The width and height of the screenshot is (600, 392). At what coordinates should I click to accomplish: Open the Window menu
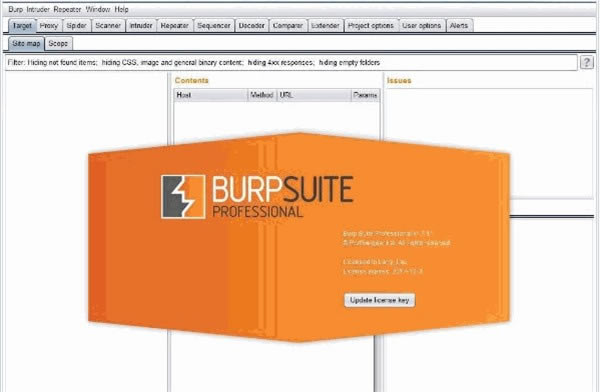click(98, 9)
